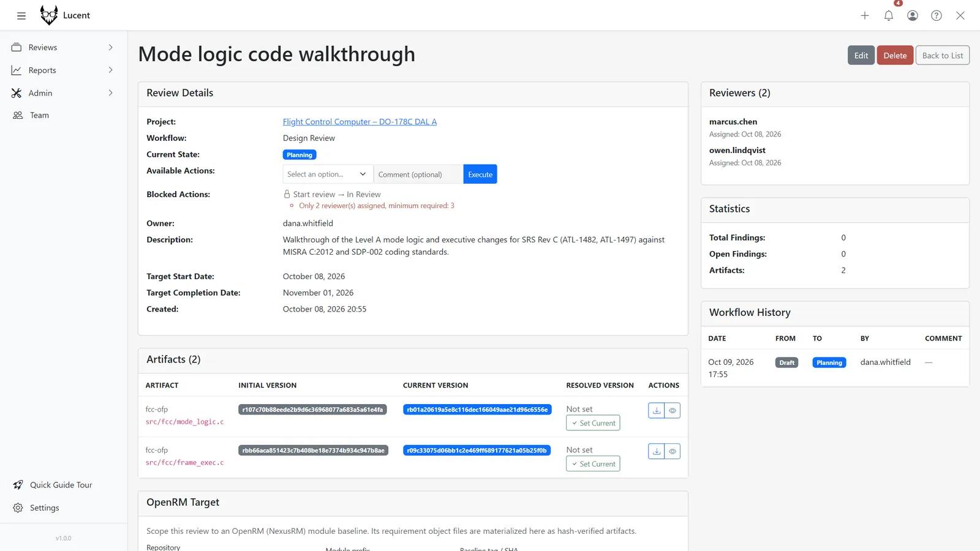This screenshot has width=980, height=551.
Task: Download the mode_logic.c artifact
Action: point(657,411)
